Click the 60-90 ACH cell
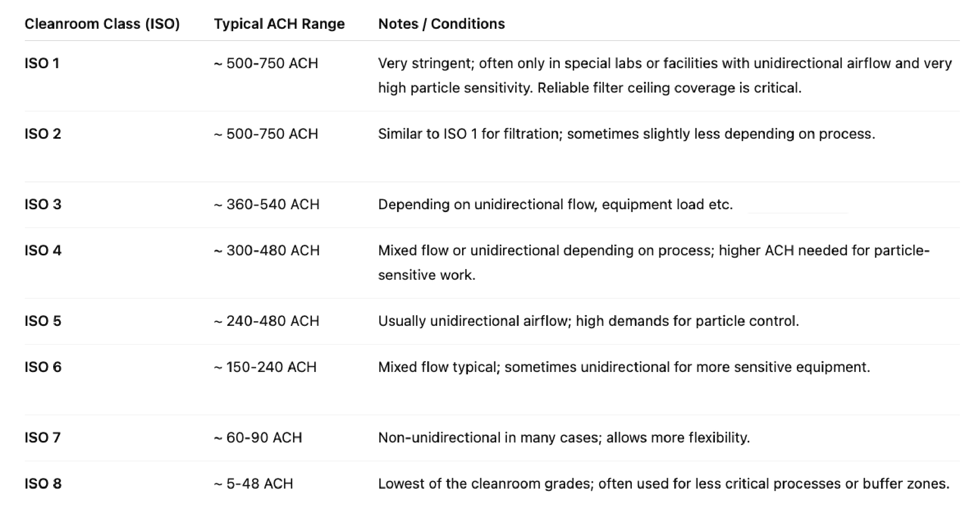The image size is (980, 528). tap(258, 438)
